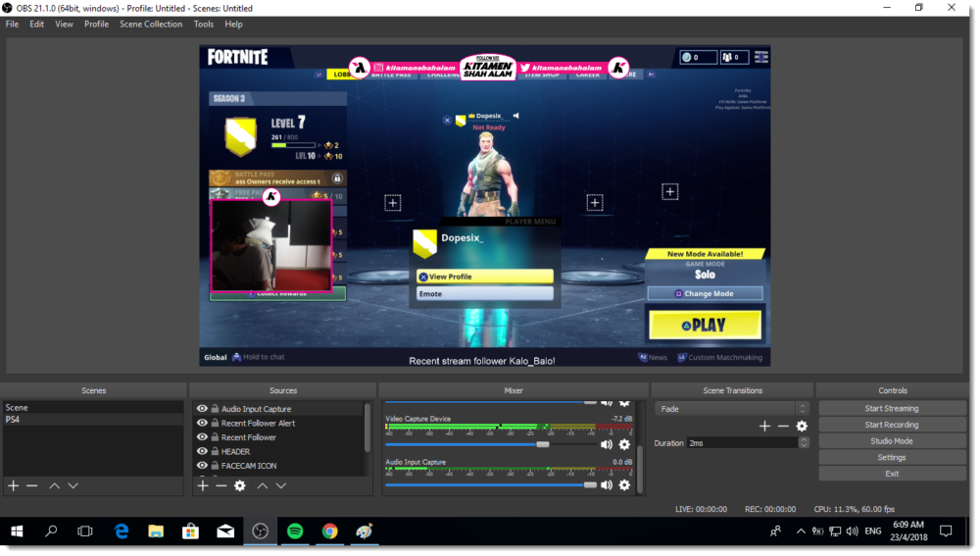Open the Paint app from the taskbar
This screenshot has height=556, width=980.
[365, 531]
